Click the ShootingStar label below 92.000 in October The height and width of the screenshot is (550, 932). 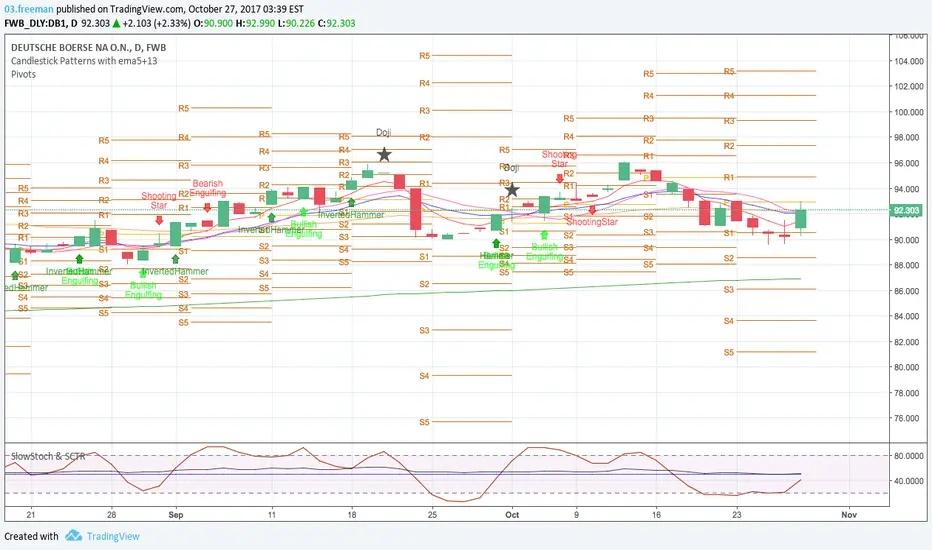click(592, 222)
